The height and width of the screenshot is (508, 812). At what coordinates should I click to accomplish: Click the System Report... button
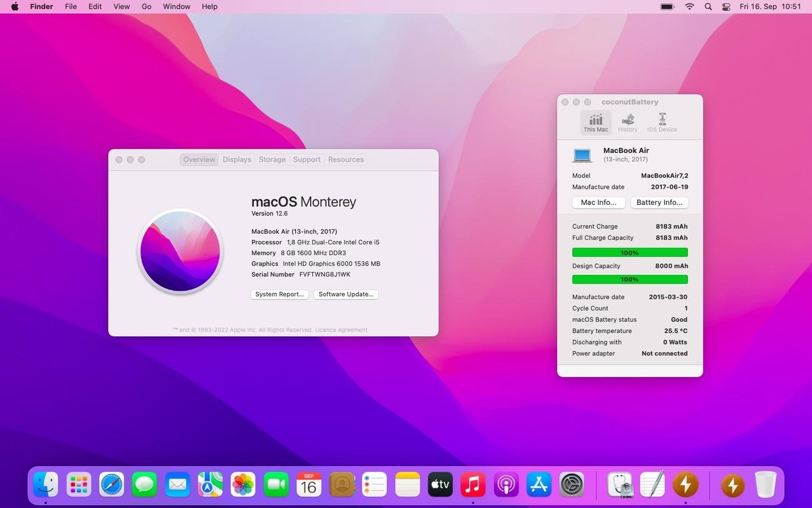pyautogui.click(x=279, y=294)
